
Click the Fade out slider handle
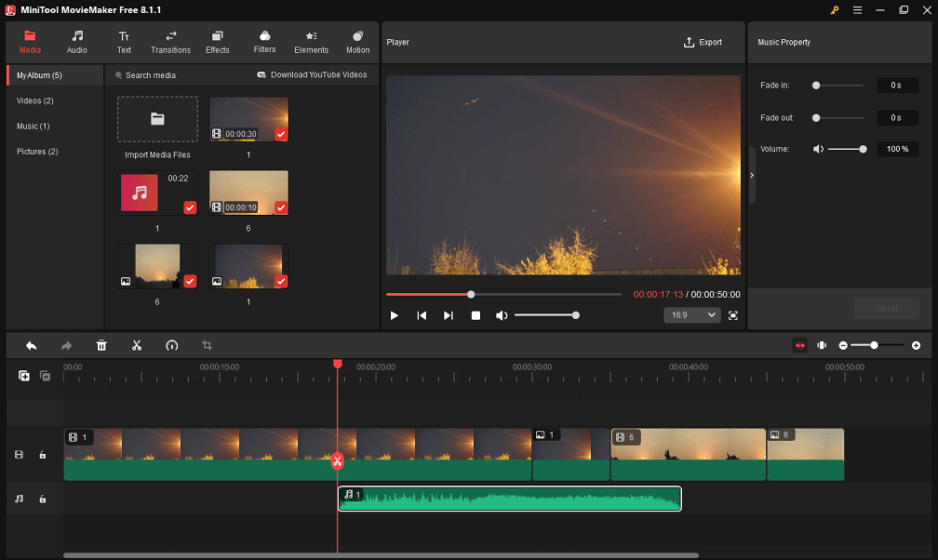click(816, 118)
